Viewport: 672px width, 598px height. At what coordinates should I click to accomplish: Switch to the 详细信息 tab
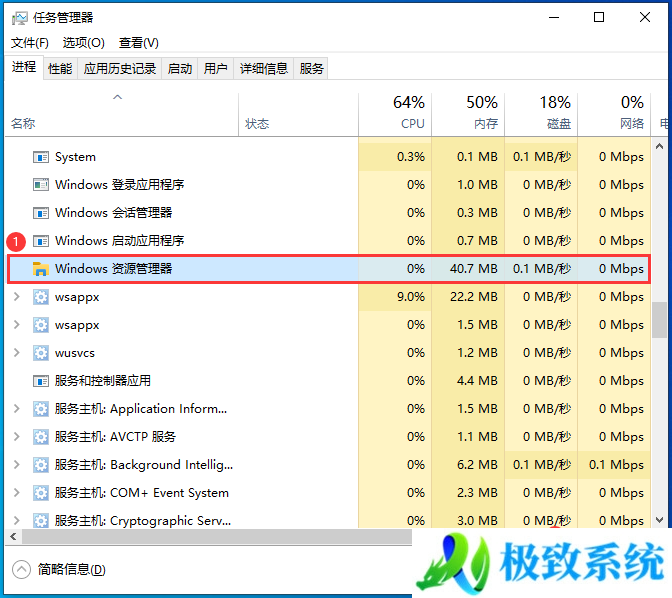(264, 69)
